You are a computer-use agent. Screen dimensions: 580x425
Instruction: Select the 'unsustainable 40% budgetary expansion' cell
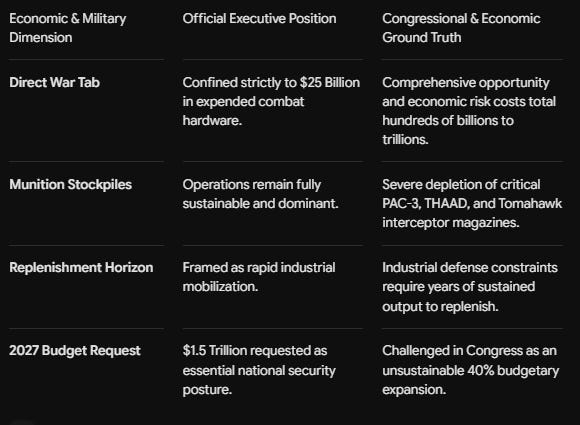(471, 370)
